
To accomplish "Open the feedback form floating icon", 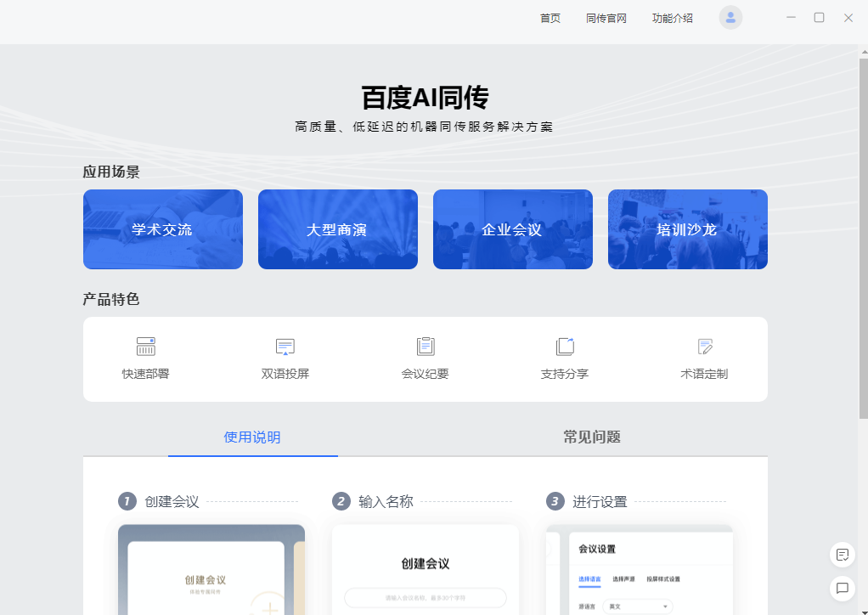I will (842, 555).
